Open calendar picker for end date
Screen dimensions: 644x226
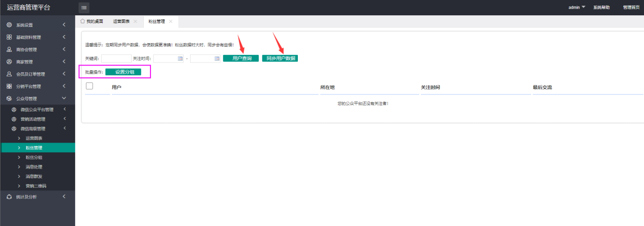pos(217,59)
